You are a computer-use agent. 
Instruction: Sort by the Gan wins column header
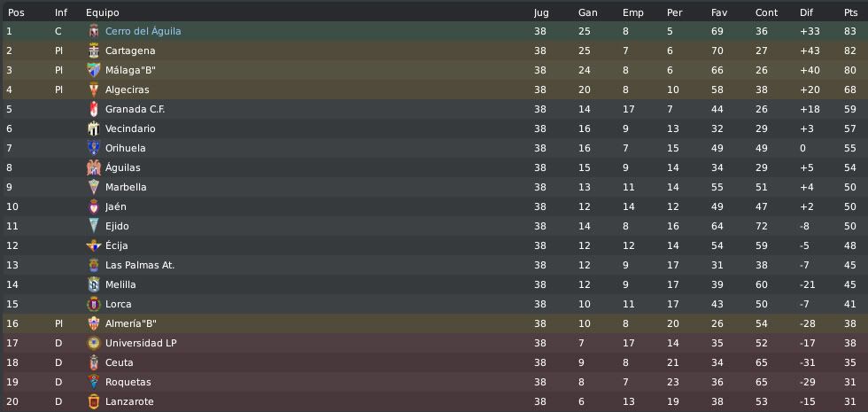click(x=587, y=12)
